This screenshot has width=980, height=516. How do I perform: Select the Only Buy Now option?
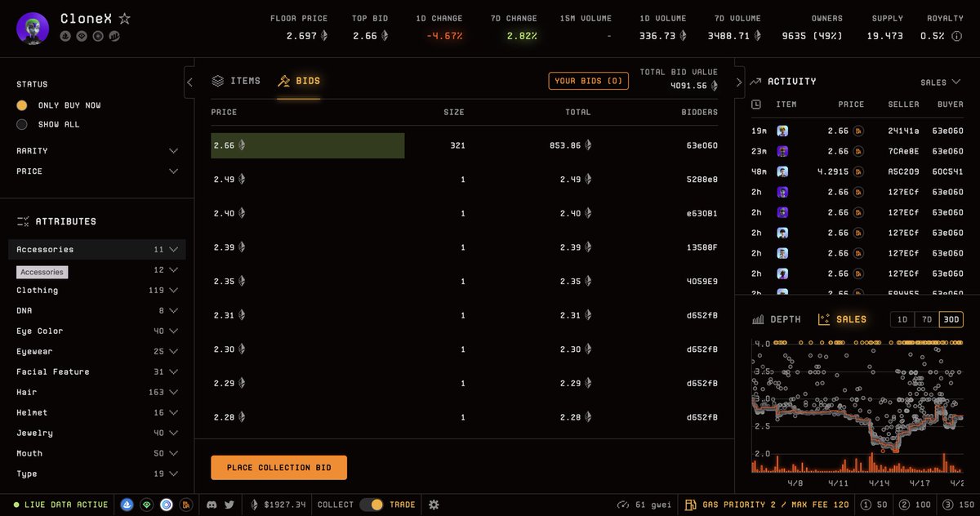(59, 105)
